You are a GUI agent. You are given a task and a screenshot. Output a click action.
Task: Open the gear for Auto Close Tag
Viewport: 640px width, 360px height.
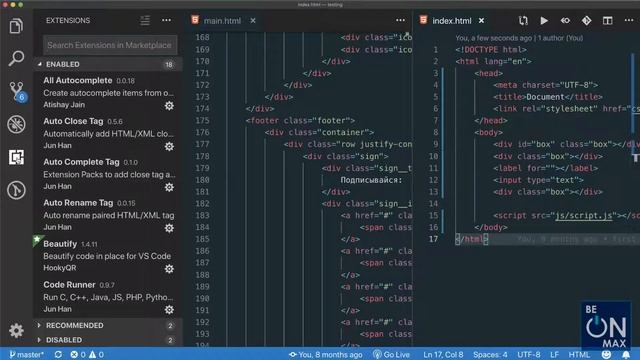coord(169,147)
